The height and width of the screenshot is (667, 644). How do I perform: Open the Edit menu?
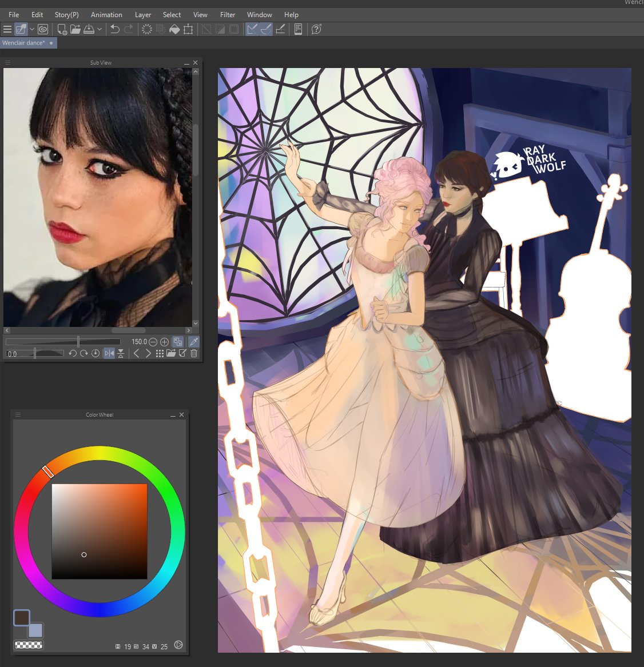(x=37, y=14)
